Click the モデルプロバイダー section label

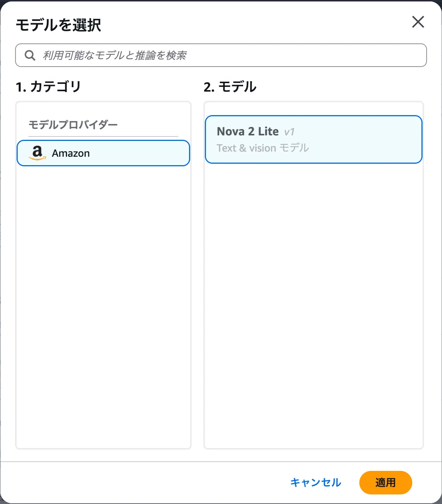point(73,125)
